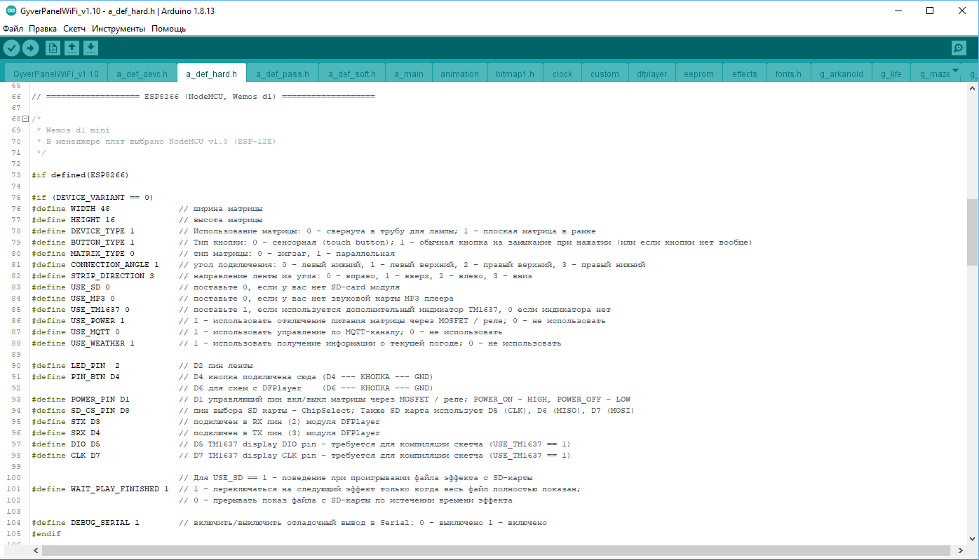Viewport: 979px width, 560px height.
Task: Click '#define WAIT_PLAY_FINISHED 1' text
Action: (100, 489)
